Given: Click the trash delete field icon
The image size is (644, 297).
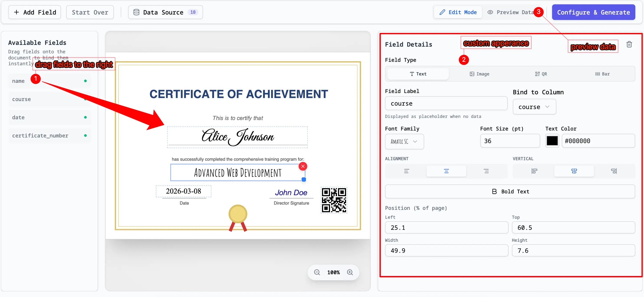Looking at the screenshot, I should point(629,44).
